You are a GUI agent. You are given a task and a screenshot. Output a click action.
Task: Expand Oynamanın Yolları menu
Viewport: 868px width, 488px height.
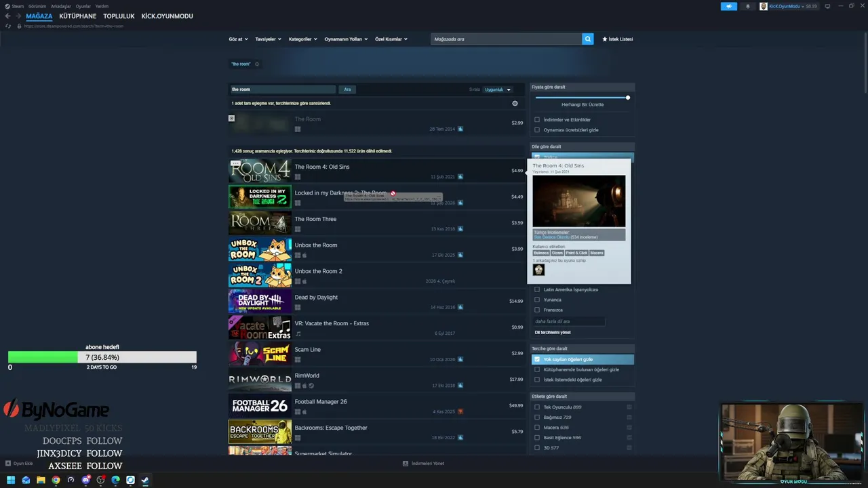point(346,39)
